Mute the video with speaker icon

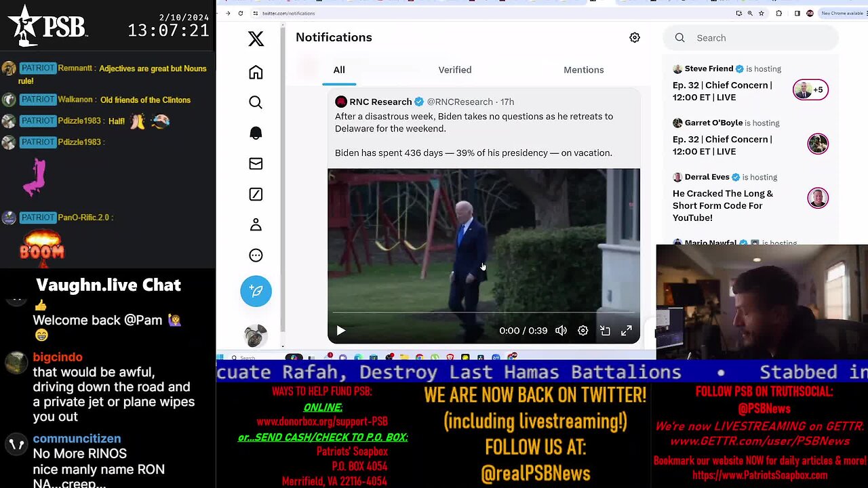tap(561, 331)
